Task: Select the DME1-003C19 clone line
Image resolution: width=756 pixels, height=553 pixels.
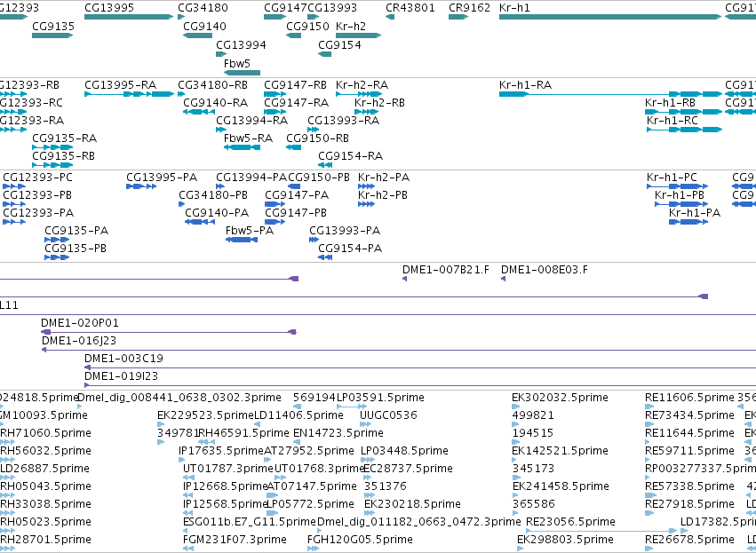Action: click(420, 367)
